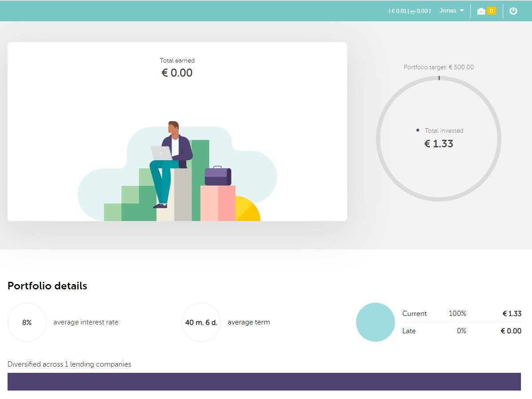Click the Portfolio details heading

click(47, 286)
